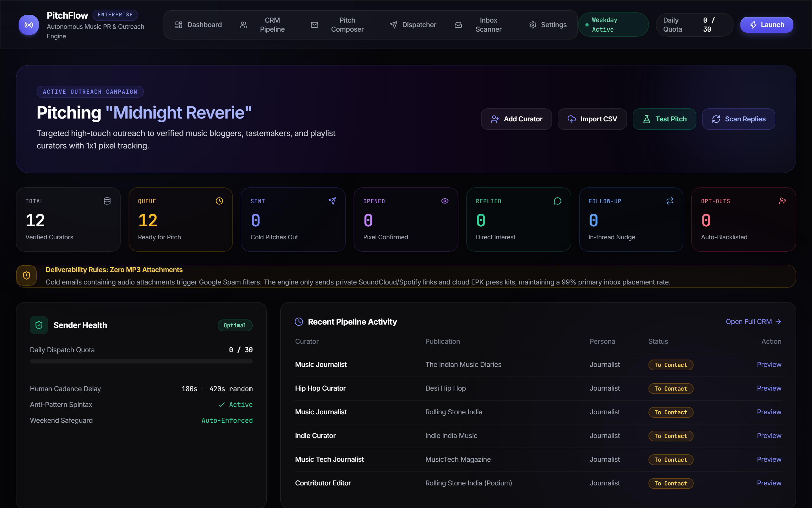Open Full CRM link
This screenshot has height=508, width=812.
(x=754, y=321)
